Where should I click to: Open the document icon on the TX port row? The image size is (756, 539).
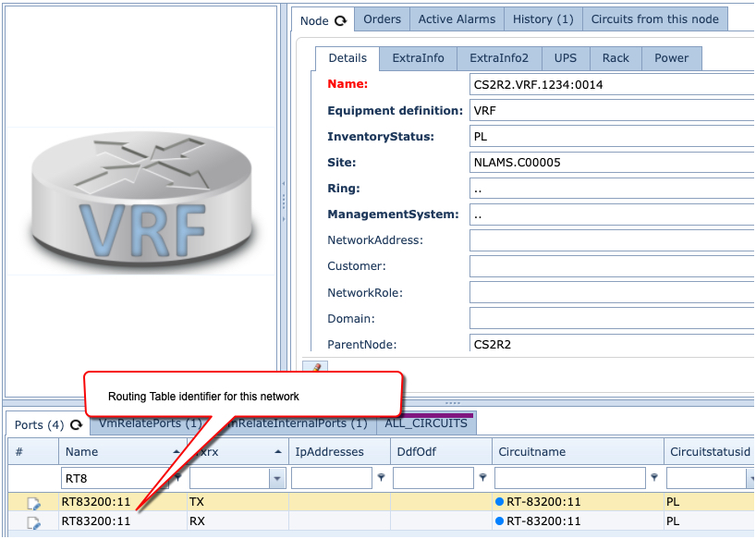(x=34, y=501)
